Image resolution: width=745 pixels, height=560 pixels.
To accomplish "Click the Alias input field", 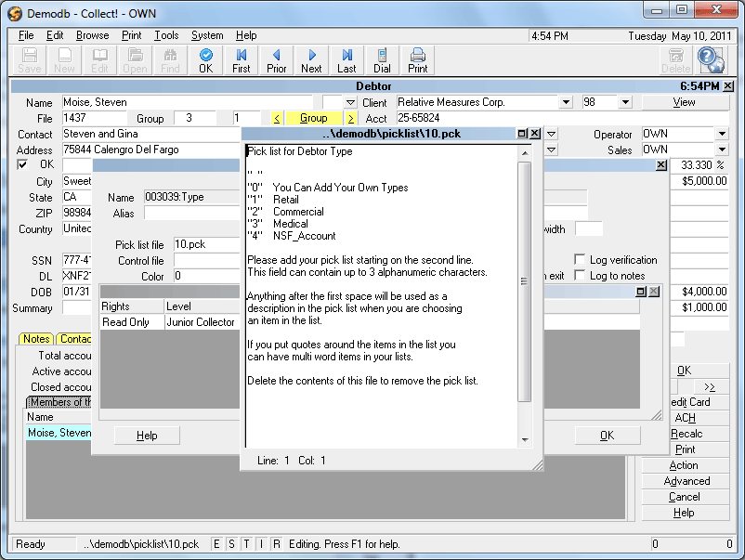I will tap(192, 214).
